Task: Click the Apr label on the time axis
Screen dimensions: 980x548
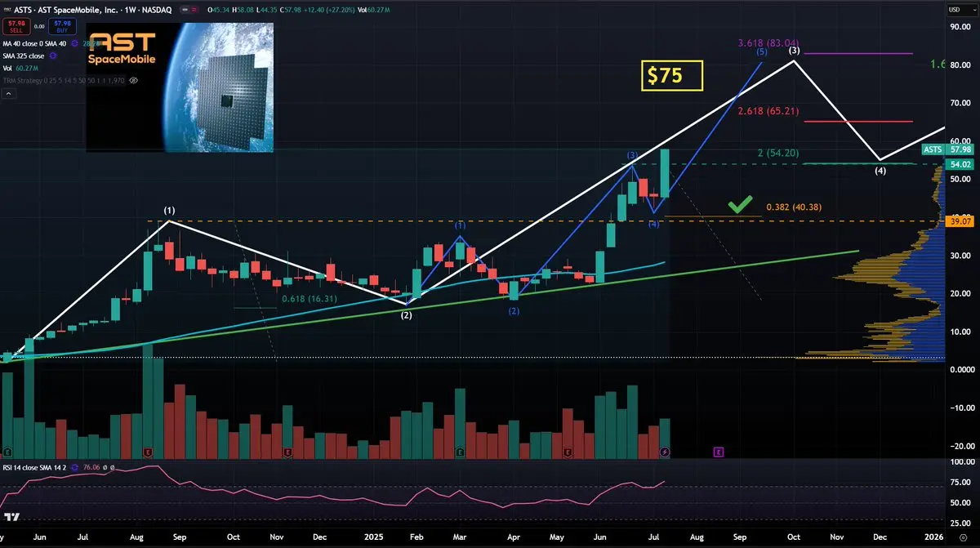Action: [x=514, y=537]
